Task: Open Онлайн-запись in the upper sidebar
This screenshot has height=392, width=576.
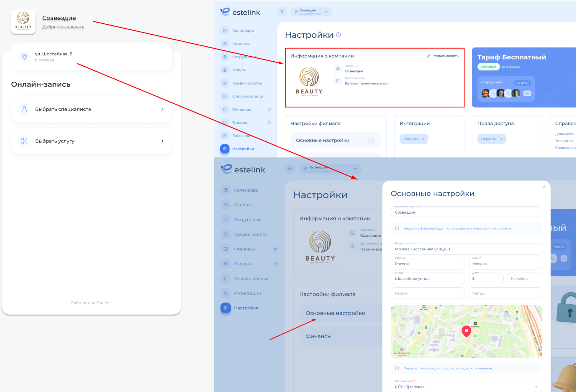Action: point(247,96)
